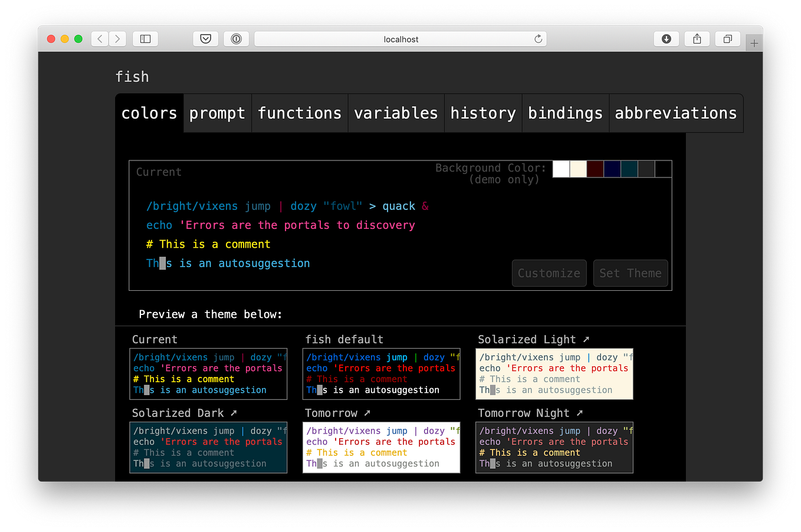Click the 'Preview a theme below:' label
801x532 pixels.
(211, 314)
